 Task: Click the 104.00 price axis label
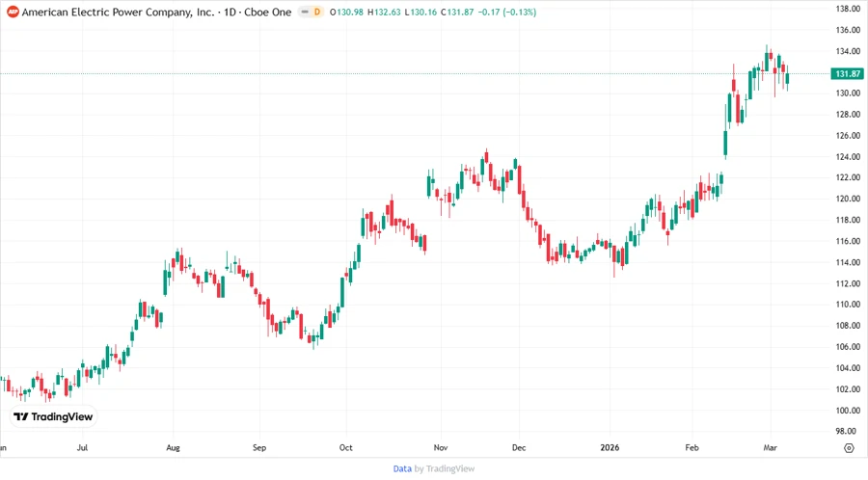pyautogui.click(x=848, y=368)
